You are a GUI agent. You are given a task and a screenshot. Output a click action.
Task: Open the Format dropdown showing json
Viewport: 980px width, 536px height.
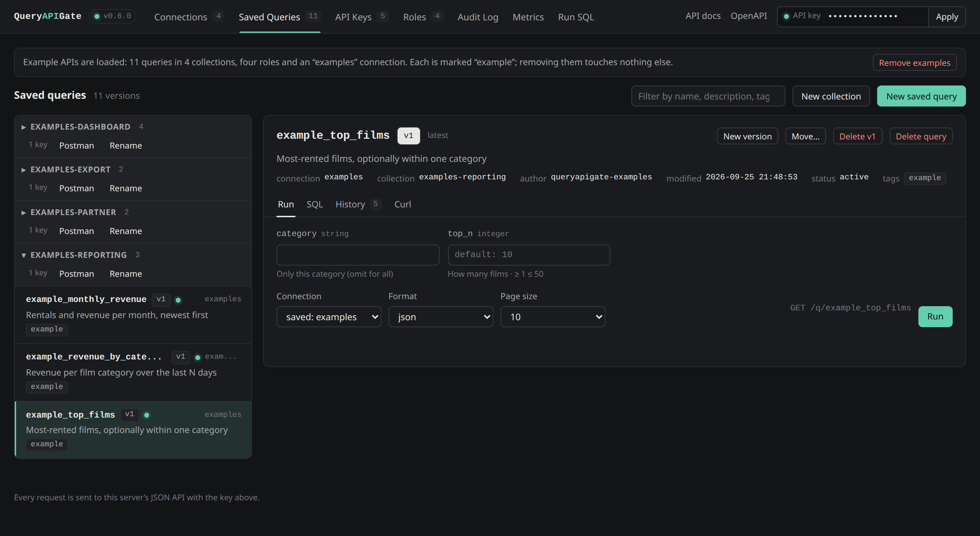pos(441,317)
